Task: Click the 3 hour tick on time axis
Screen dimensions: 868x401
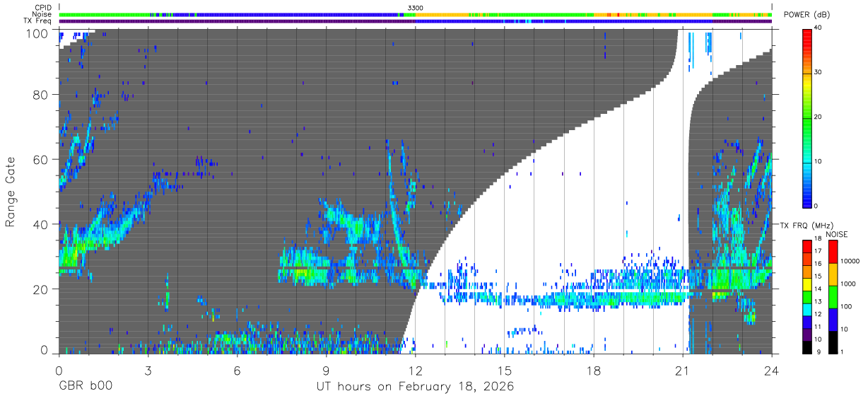Action: tap(148, 369)
